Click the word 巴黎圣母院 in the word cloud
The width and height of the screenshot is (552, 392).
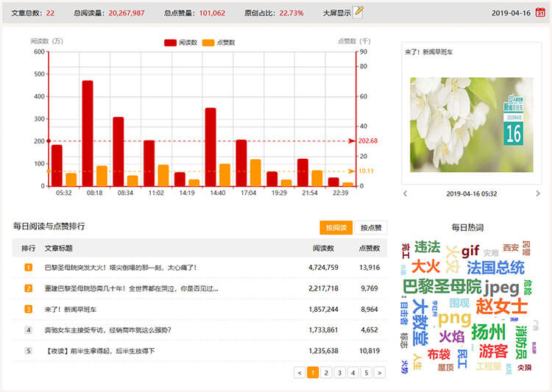(442, 286)
